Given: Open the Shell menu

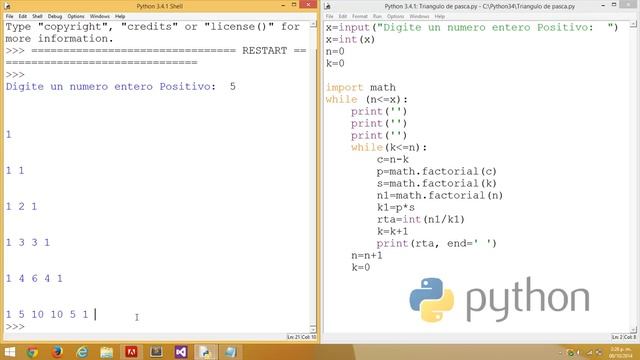Looking at the screenshot, I should click(x=37, y=16).
